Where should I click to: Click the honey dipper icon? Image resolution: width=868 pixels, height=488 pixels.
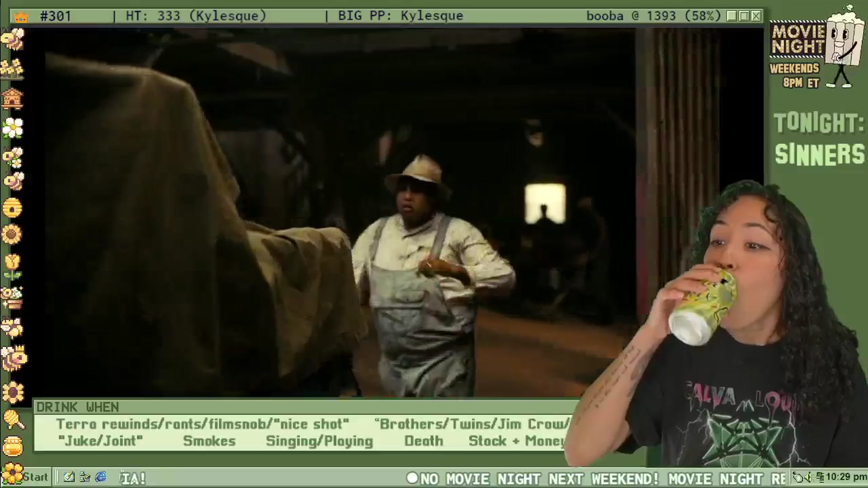pos(13,420)
